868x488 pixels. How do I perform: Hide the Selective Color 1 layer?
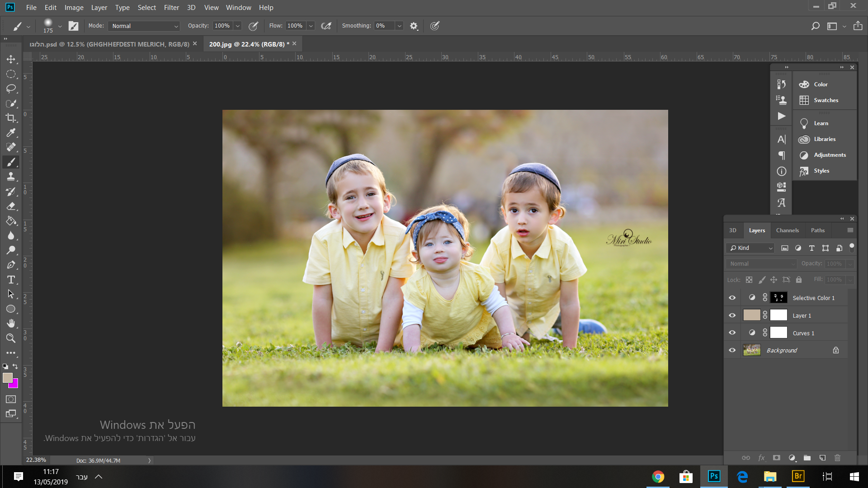[732, 298]
